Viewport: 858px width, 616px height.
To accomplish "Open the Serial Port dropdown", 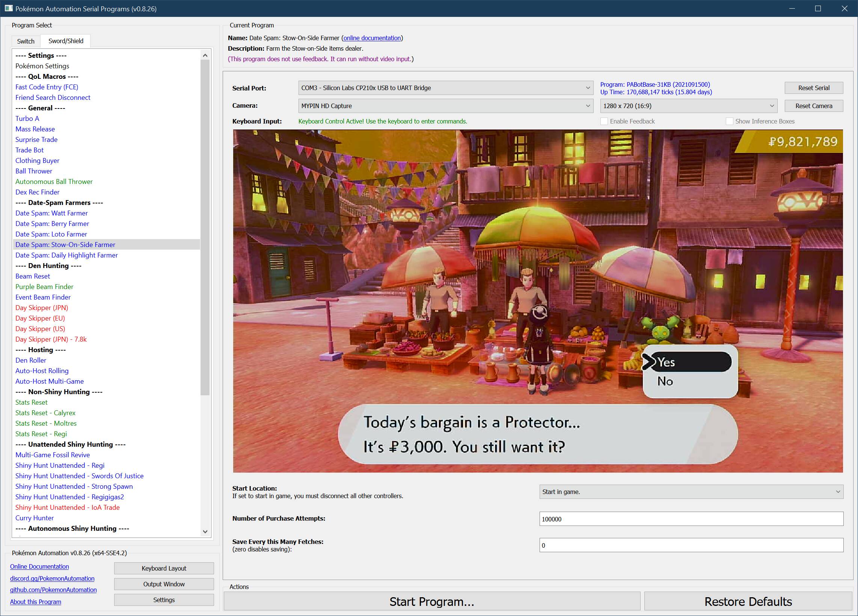I will click(x=445, y=88).
